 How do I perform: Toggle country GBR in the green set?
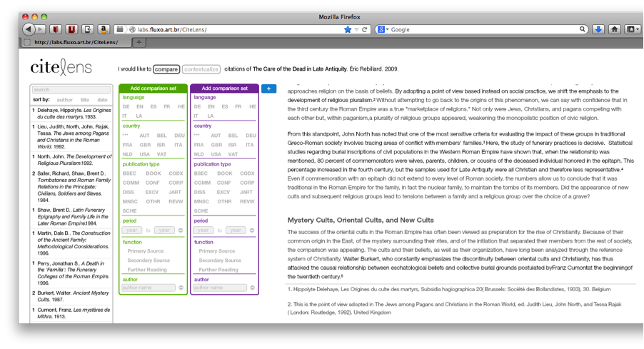[145, 145]
